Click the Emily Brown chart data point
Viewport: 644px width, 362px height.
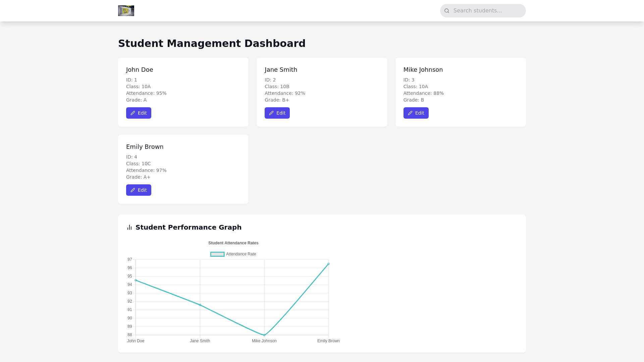tap(329, 264)
